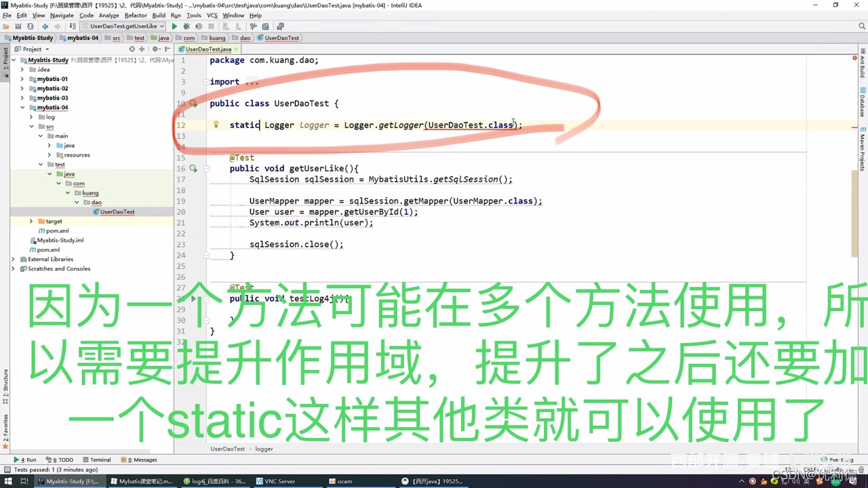Click the kuang breadcrumb in the navigation bar

pyautogui.click(x=214, y=38)
